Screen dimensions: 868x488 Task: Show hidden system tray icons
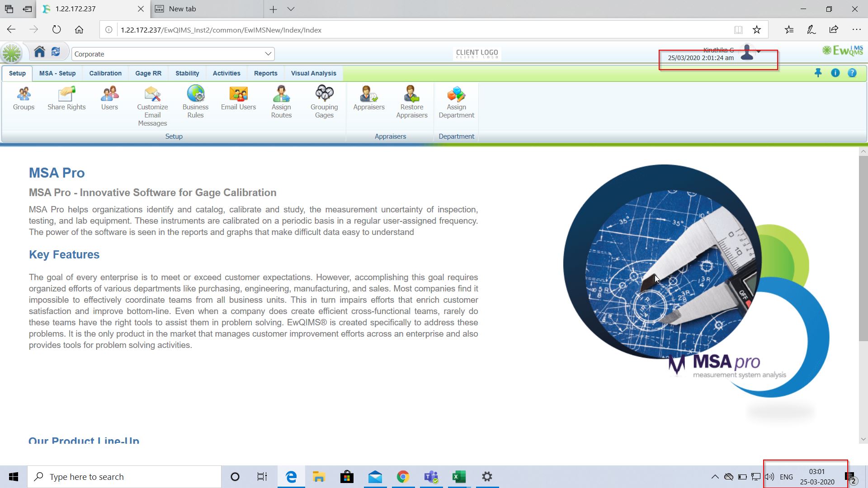click(715, 477)
